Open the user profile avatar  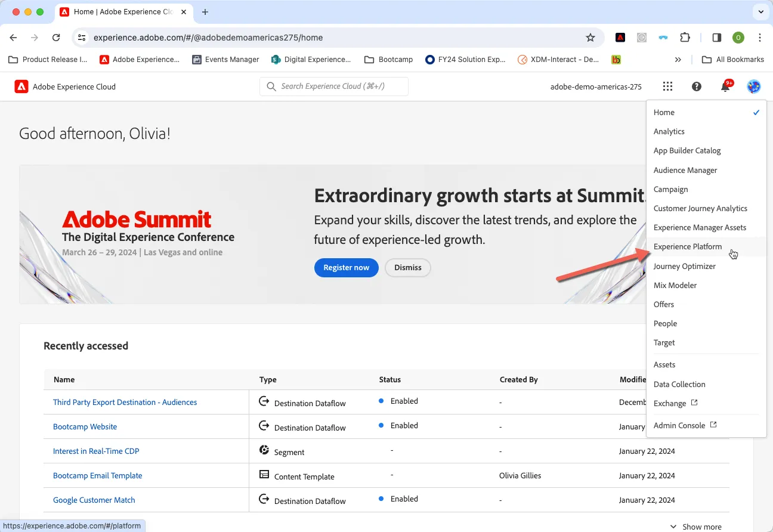tap(754, 86)
